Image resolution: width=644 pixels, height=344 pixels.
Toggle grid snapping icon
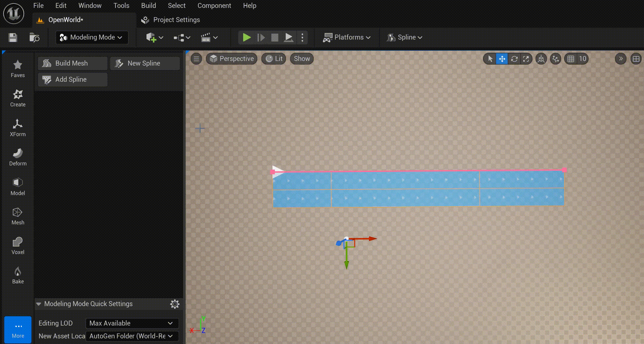coord(571,59)
